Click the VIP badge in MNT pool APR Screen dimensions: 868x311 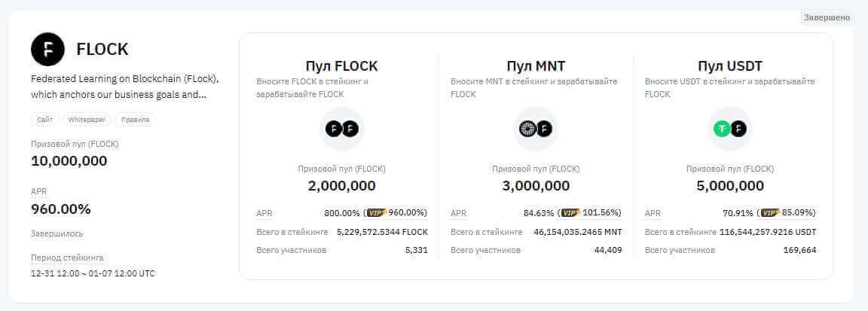(x=571, y=213)
